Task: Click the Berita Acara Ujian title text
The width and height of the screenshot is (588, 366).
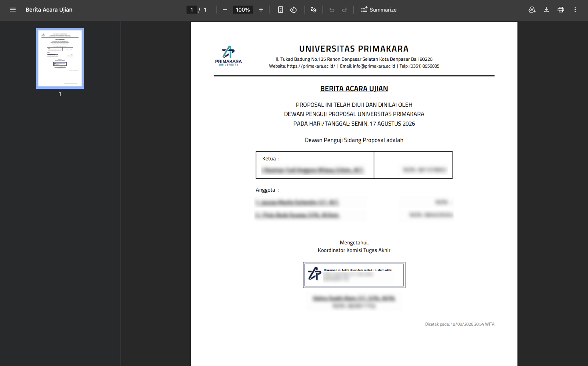Action: [x=49, y=10]
